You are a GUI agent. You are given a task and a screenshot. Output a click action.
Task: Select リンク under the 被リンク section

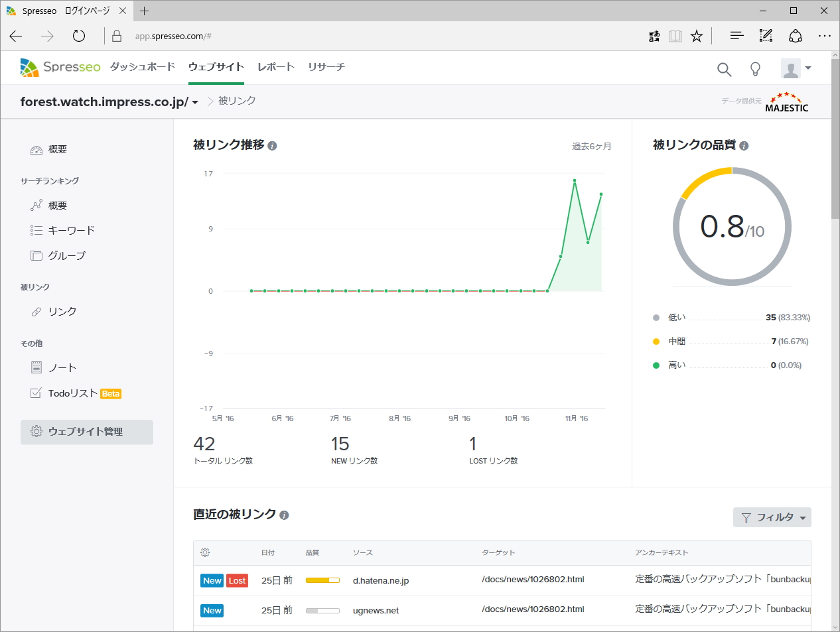point(63,311)
